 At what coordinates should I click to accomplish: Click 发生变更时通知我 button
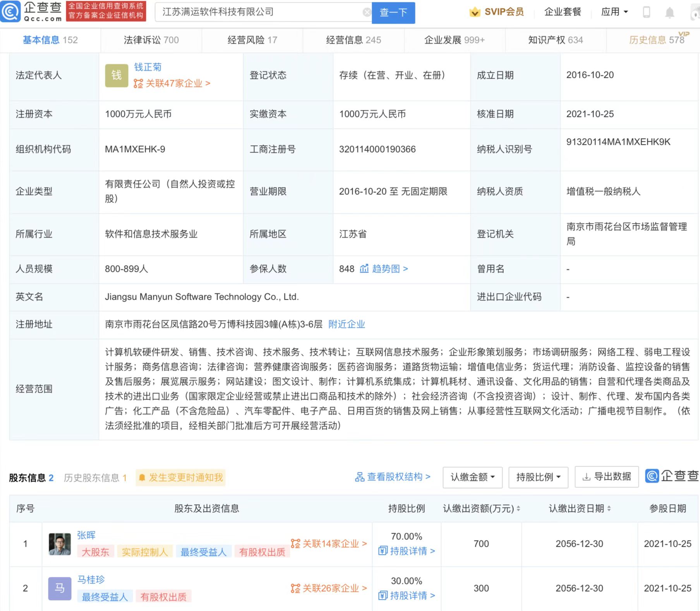point(181,478)
